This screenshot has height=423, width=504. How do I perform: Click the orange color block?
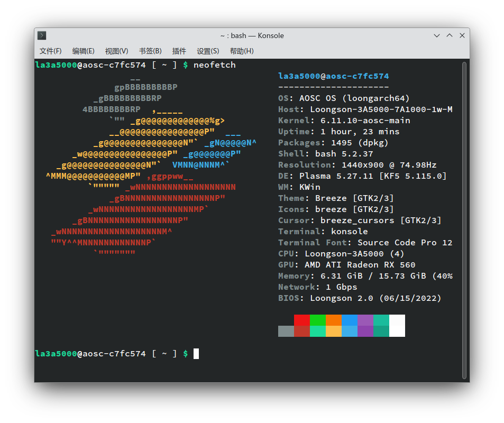point(334,320)
